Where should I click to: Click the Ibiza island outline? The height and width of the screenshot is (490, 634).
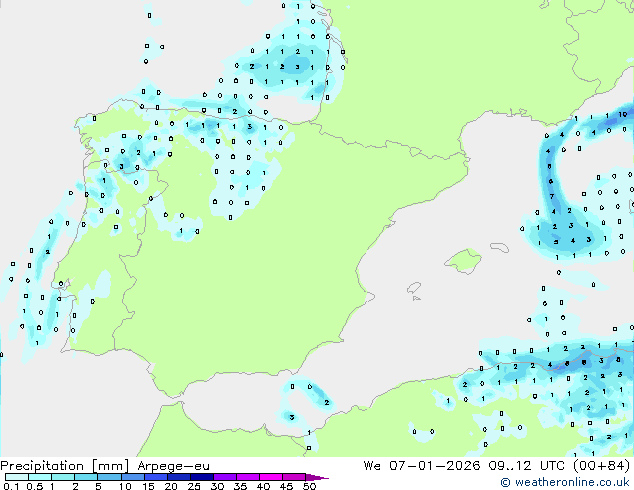coord(414,288)
